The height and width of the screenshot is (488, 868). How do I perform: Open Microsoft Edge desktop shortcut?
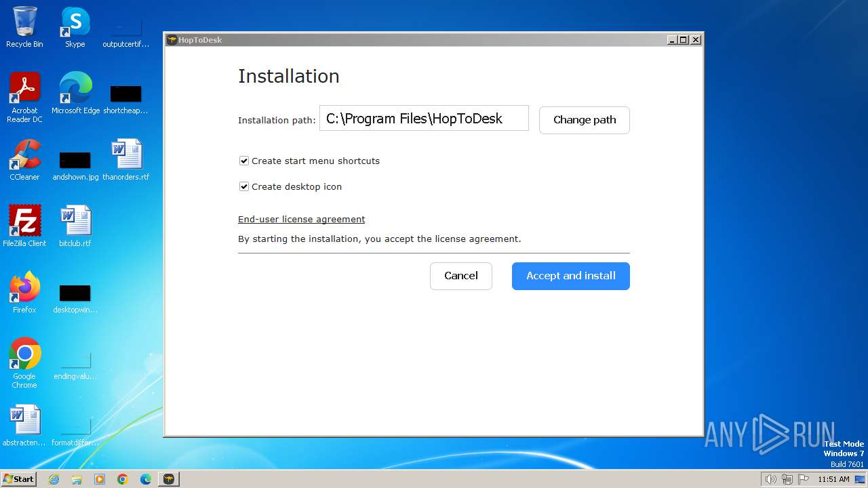[75, 94]
